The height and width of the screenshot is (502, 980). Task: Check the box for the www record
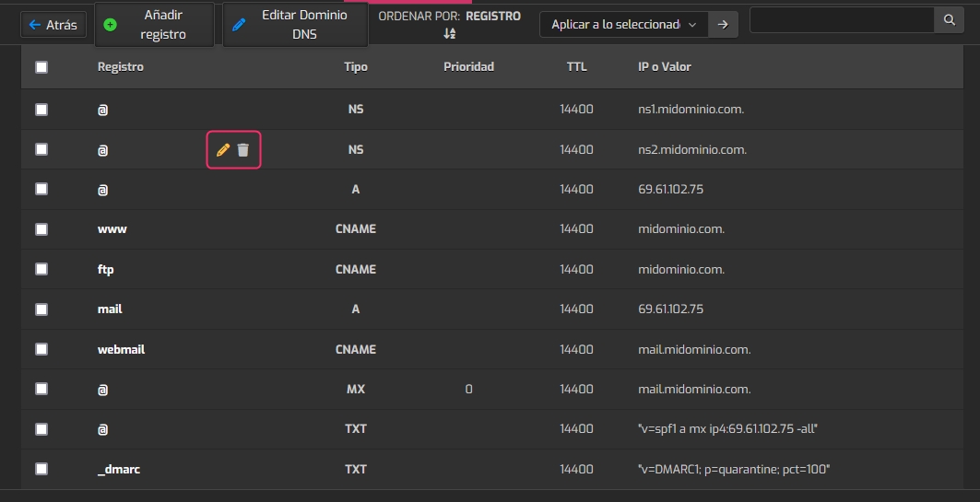point(41,229)
